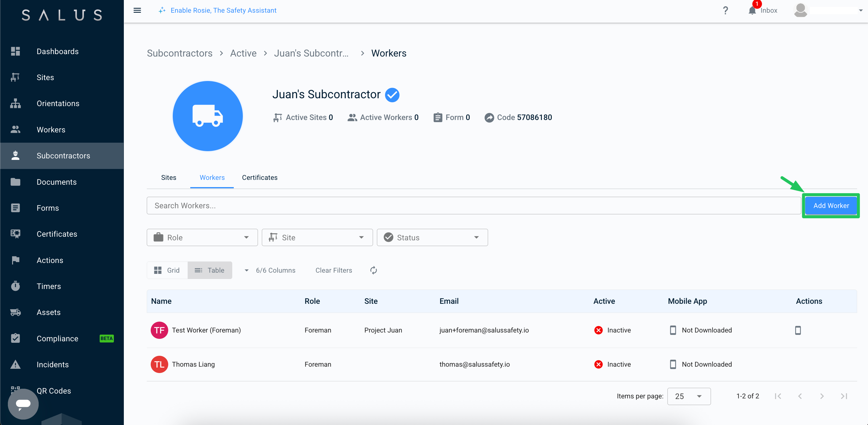Open QR Codes in the sidebar
This screenshot has height=425, width=868.
point(53,391)
